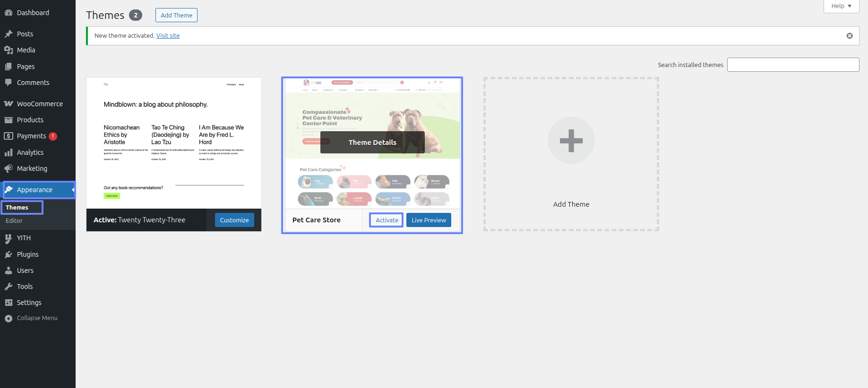Viewport: 868px width, 388px height.
Task: Click the Tools wrench icon
Action: coord(9,287)
